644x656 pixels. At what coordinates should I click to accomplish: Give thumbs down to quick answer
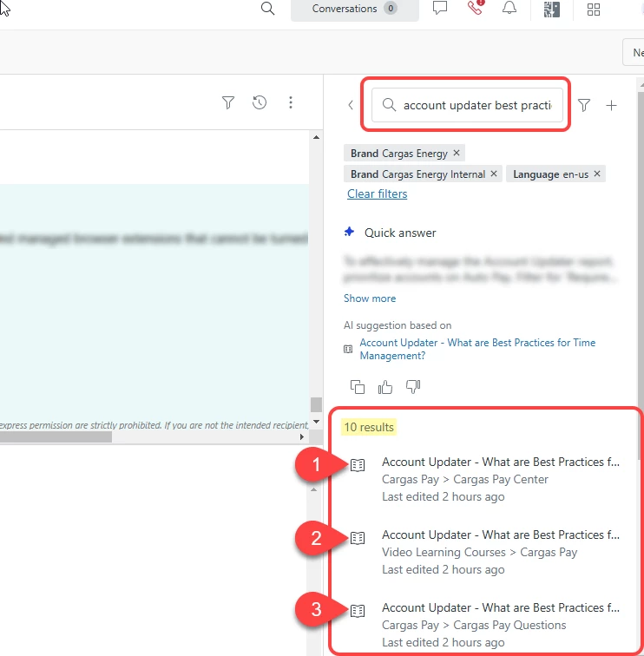coord(413,387)
